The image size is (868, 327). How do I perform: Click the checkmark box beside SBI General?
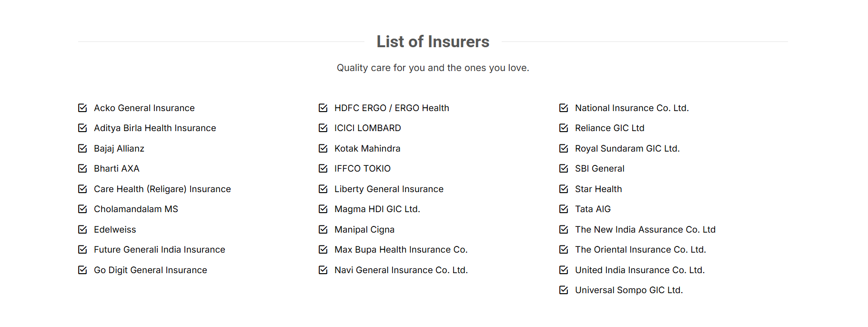564,169
